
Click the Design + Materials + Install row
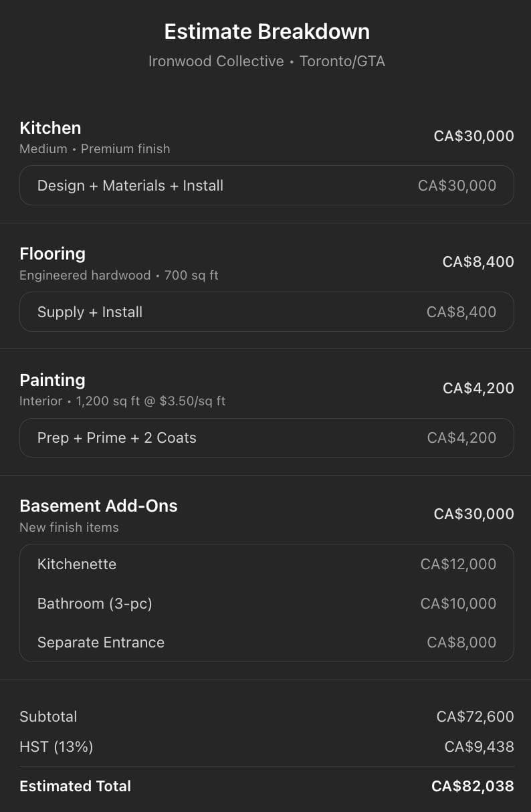coord(266,185)
